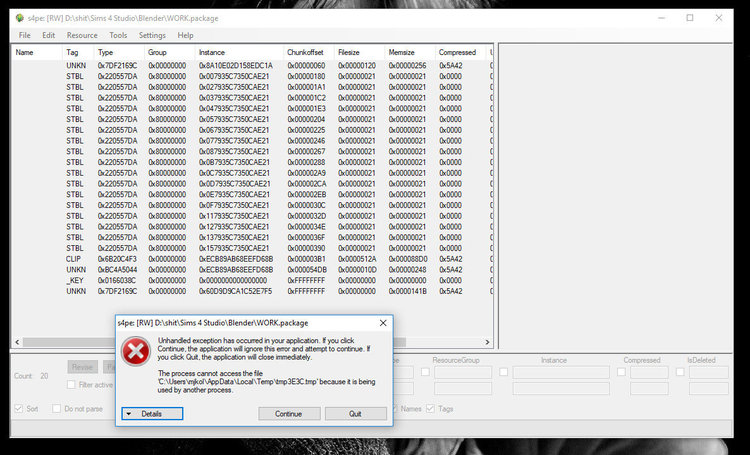Select the UNKN row with type 0xBC4A5044

click(252, 270)
